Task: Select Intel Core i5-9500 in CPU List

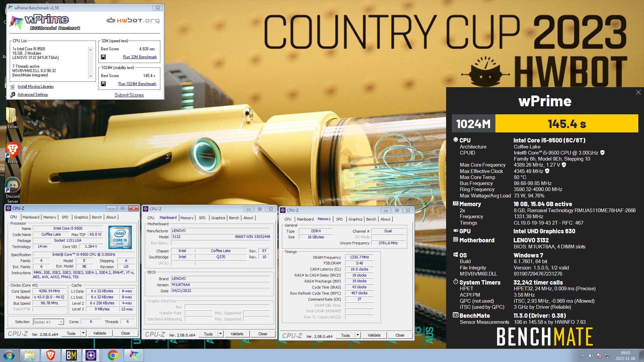Action: [x=29, y=49]
